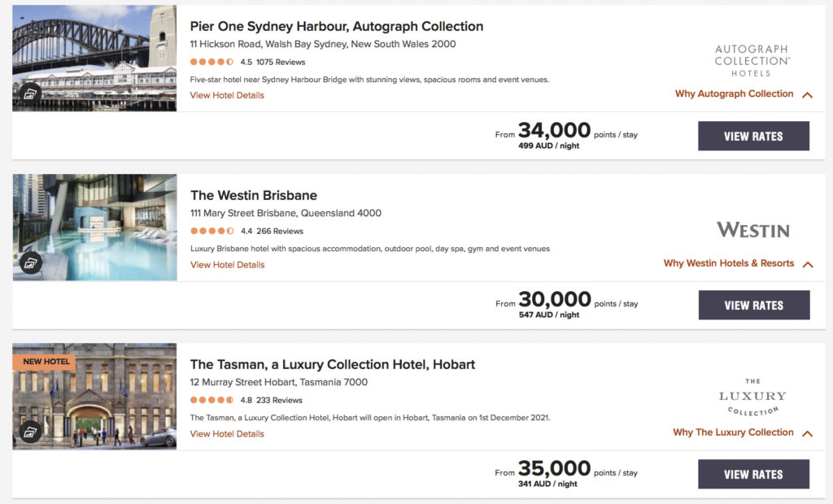Image resolution: width=833 pixels, height=504 pixels.
Task: Collapse the Why The Luxury Collection section
Action: pyautogui.click(x=807, y=432)
